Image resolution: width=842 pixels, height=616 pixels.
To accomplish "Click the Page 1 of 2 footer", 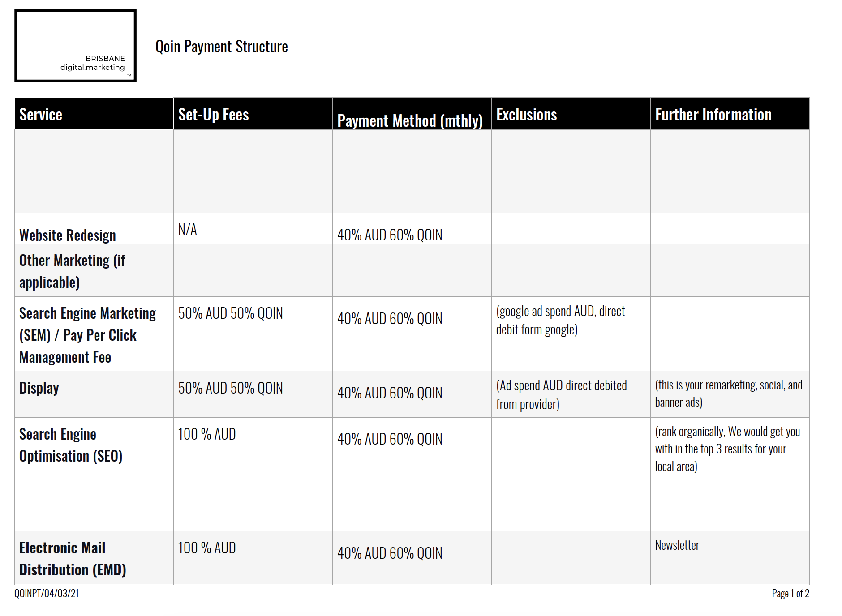I will tap(790, 594).
